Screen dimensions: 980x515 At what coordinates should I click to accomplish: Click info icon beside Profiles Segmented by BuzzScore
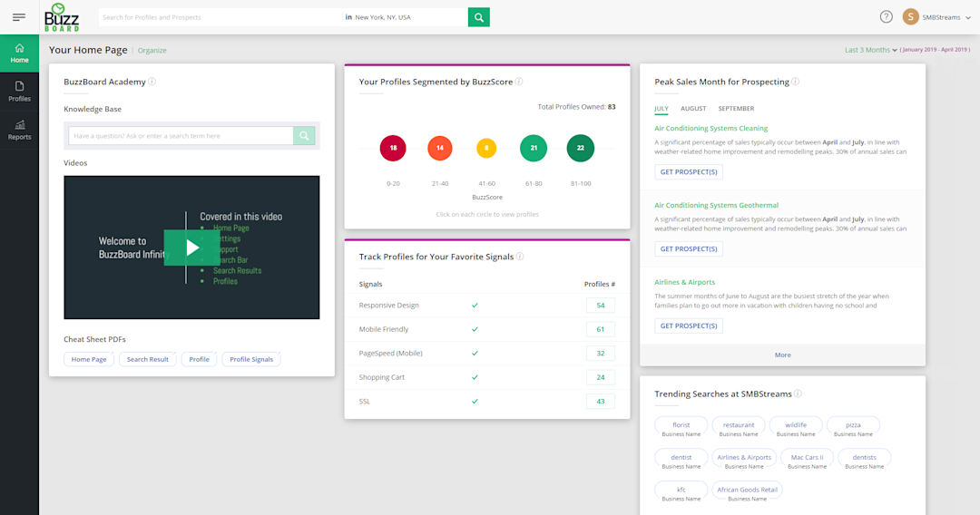click(519, 82)
